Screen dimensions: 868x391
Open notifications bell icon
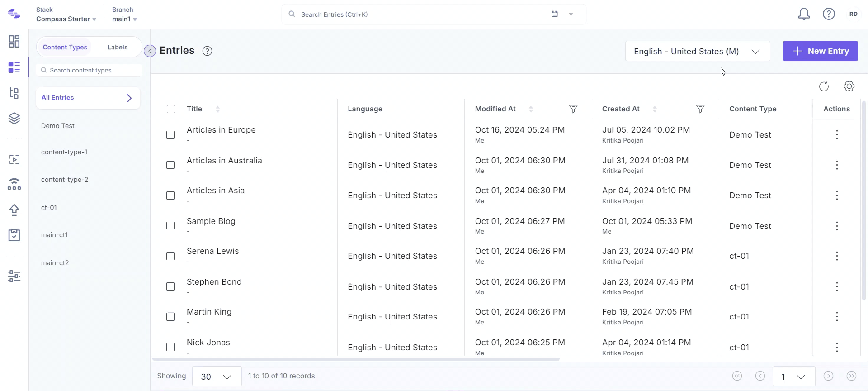click(804, 14)
